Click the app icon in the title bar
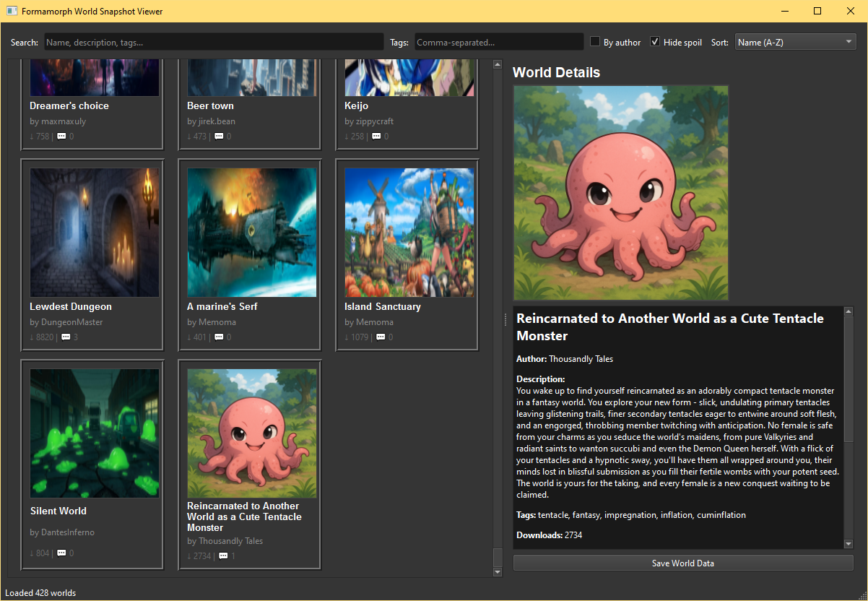This screenshot has width=868, height=601. point(12,12)
